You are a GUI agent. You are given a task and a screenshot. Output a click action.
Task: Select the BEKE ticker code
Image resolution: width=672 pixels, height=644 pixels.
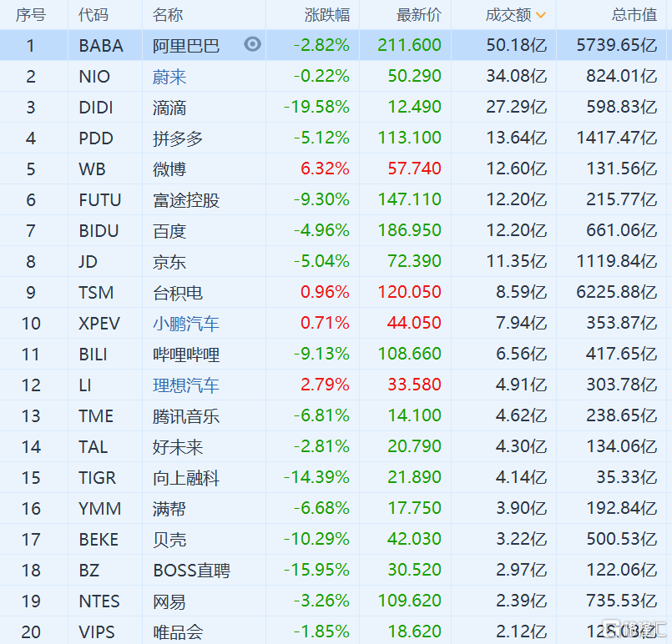point(99,539)
